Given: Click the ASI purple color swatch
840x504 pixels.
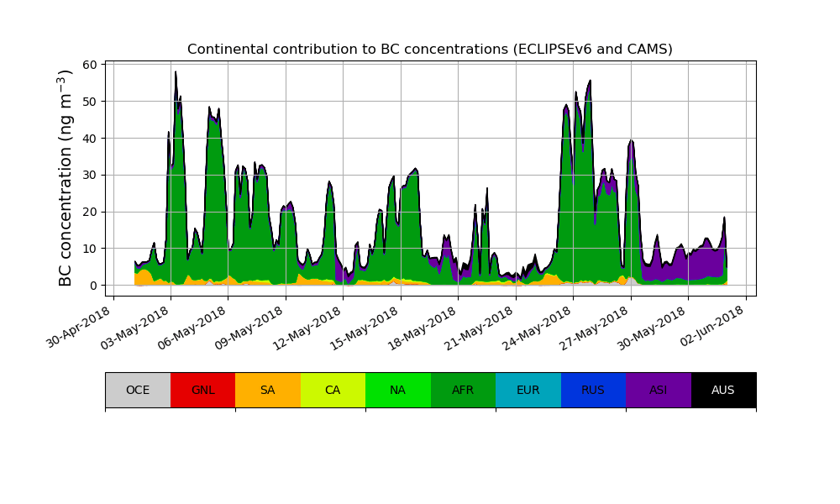Looking at the screenshot, I should coord(659,390).
